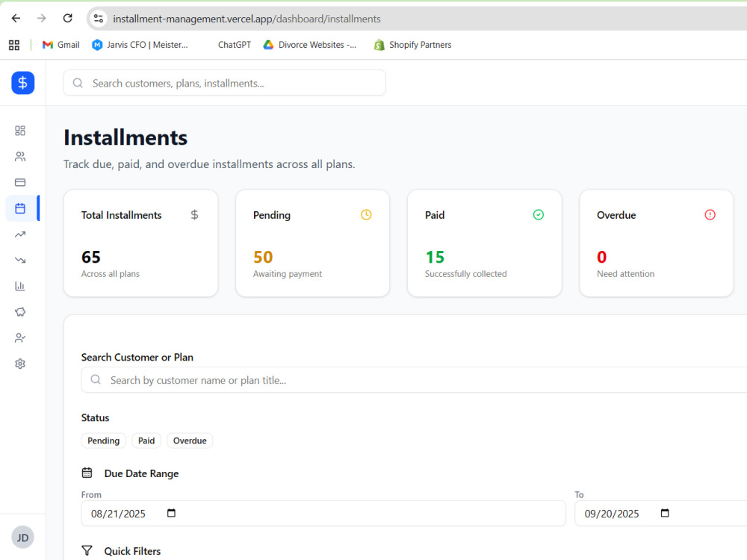Open the bar chart reports icon in the sidebar
This screenshot has width=747, height=560.
20,286
